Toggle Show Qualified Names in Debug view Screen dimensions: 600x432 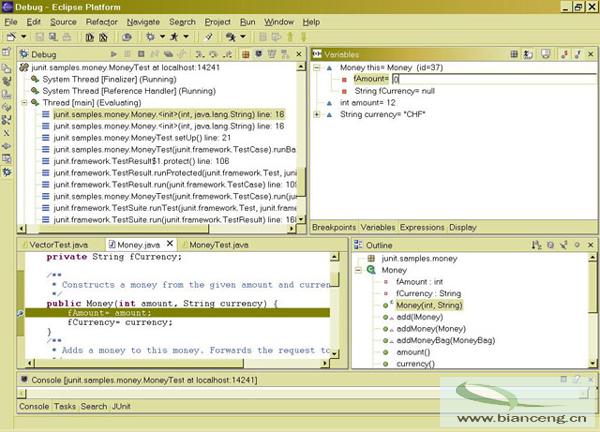[246, 54]
